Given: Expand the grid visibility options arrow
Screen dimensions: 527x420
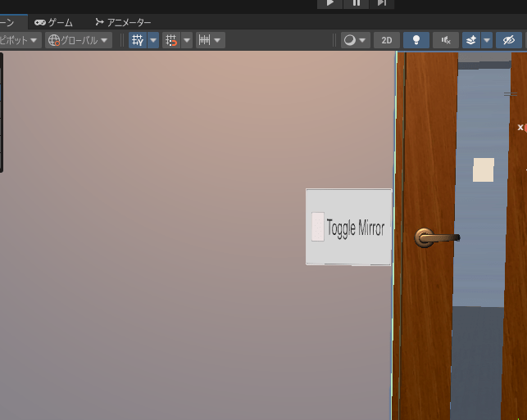Looking at the screenshot, I should pyautogui.click(x=153, y=40).
